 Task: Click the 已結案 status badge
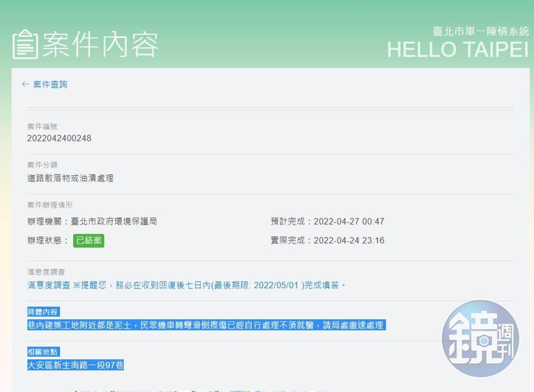(x=88, y=240)
